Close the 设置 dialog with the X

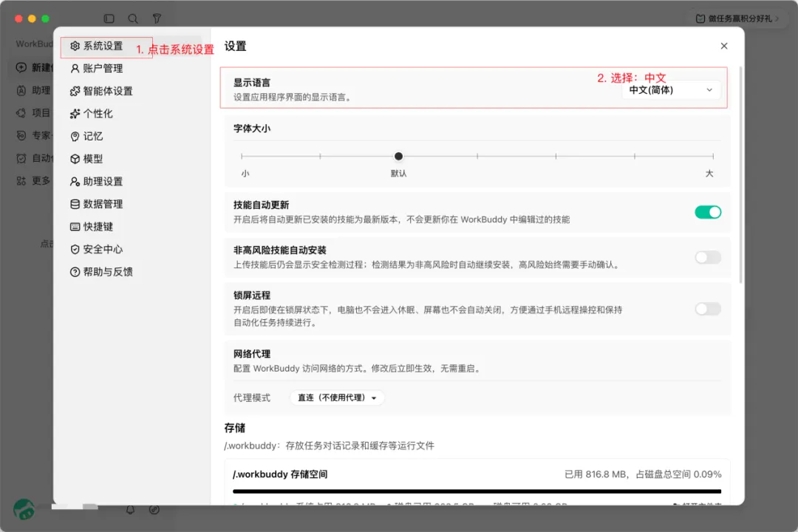(x=724, y=46)
